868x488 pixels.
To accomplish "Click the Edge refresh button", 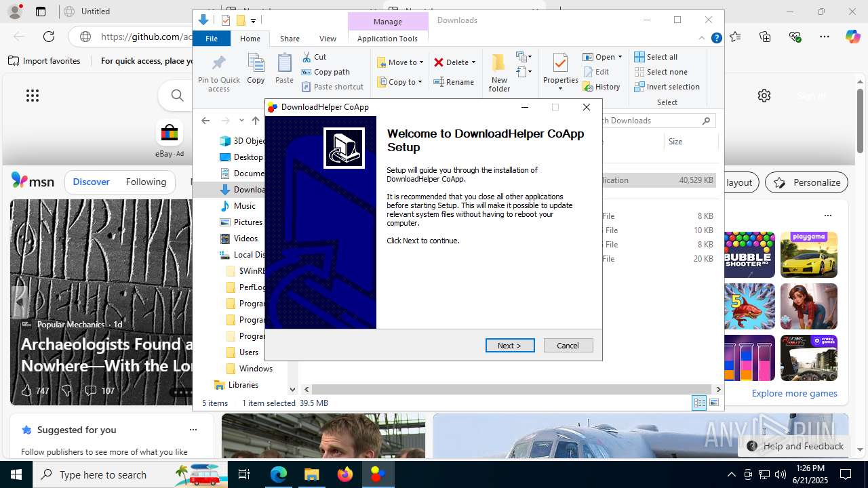I will point(49,37).
